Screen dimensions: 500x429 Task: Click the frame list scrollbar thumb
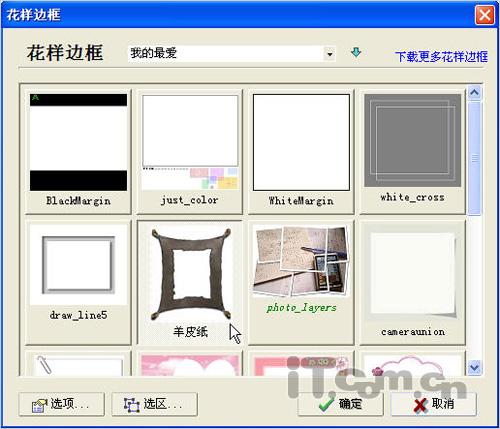tap(474, 158)
